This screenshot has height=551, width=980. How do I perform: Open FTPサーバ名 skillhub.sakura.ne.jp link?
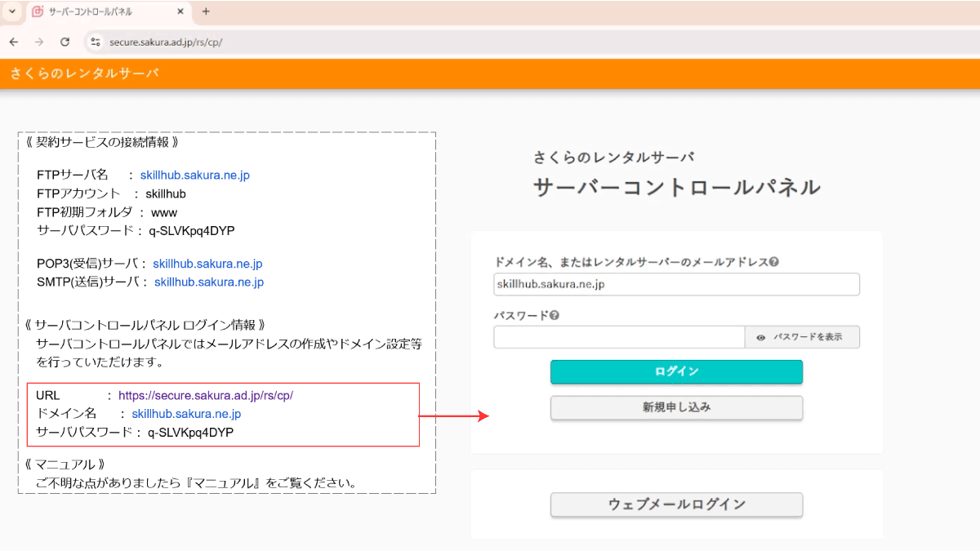pos(194,176)
